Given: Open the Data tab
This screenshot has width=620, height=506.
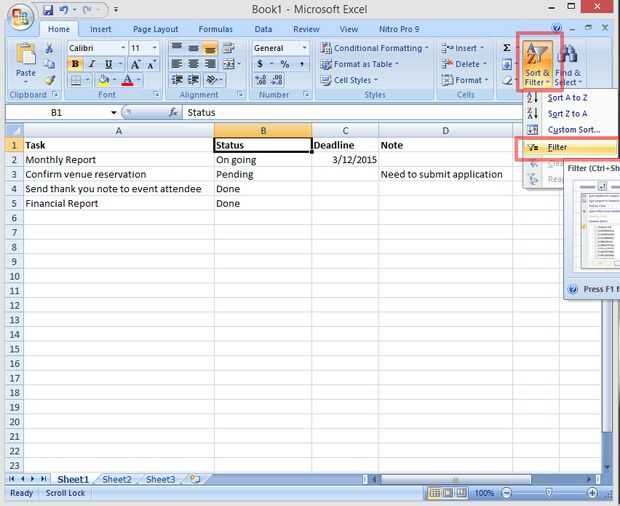Looking at the screenshot, I should click(x=263, y=29).
